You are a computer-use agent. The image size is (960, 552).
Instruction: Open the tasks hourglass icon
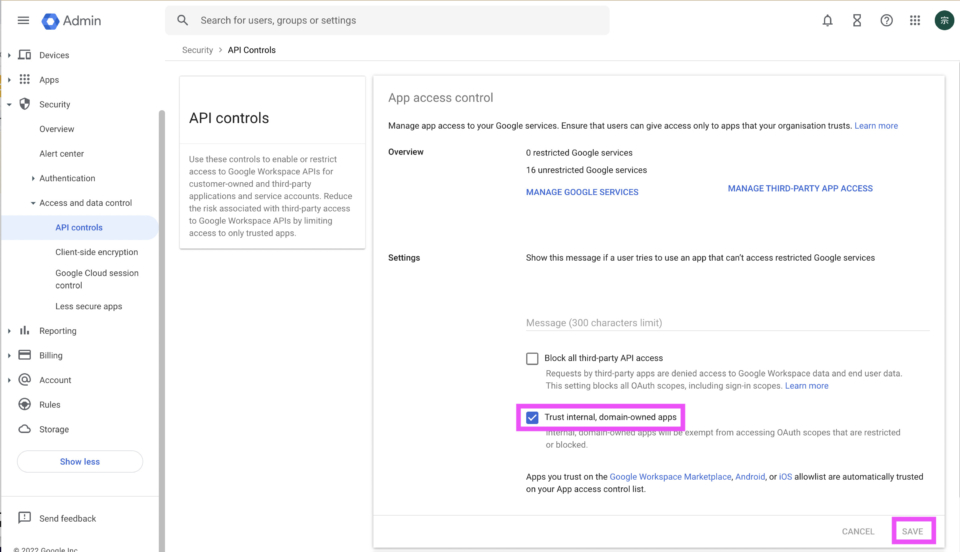pos(857,21)
